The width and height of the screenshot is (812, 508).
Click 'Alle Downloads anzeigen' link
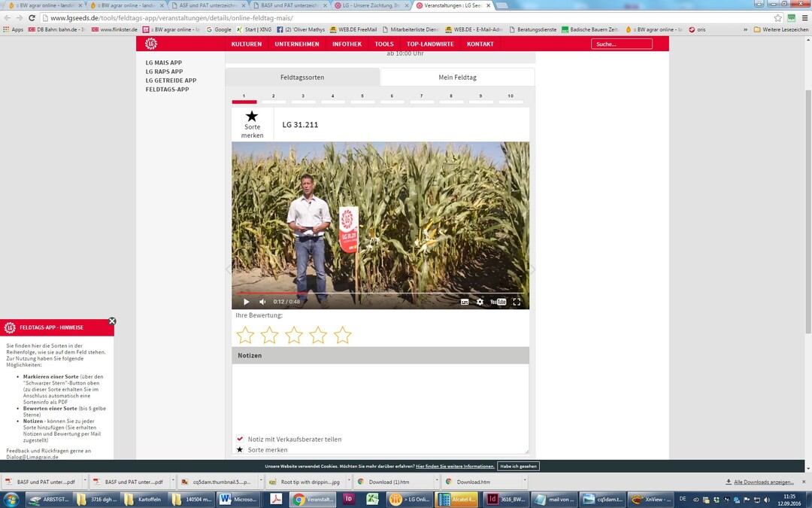[x=763, y=482]
